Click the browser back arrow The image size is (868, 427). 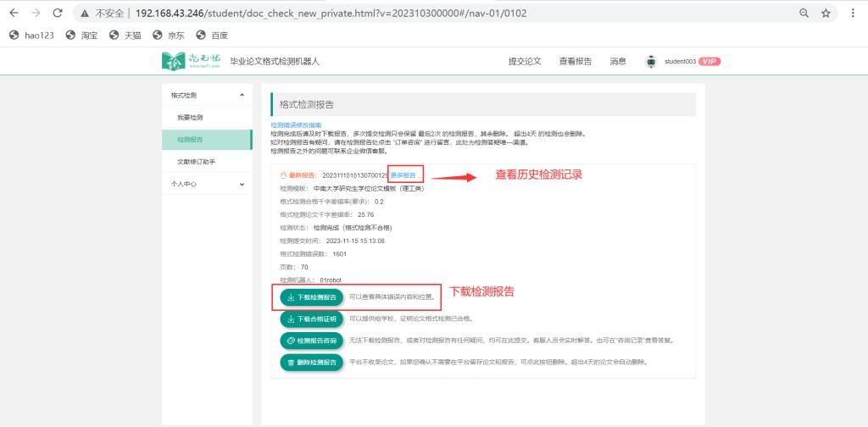click(x=14, y=14)
